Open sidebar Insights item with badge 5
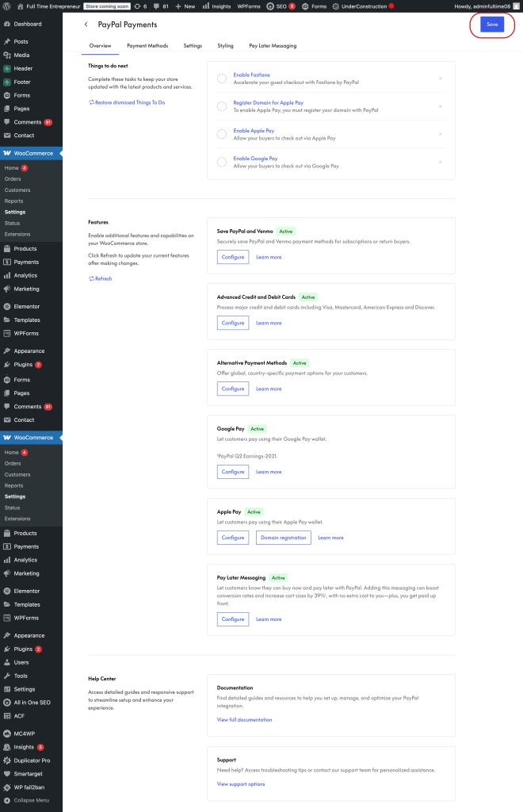Image resolution: width=523 pixels, height=812 pixels. [x=23, y=747]
